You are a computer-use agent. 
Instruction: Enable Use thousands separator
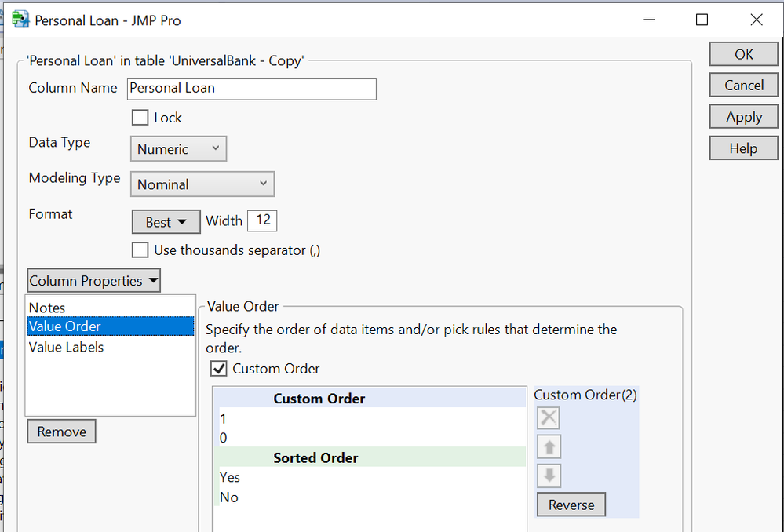[140, 250]
